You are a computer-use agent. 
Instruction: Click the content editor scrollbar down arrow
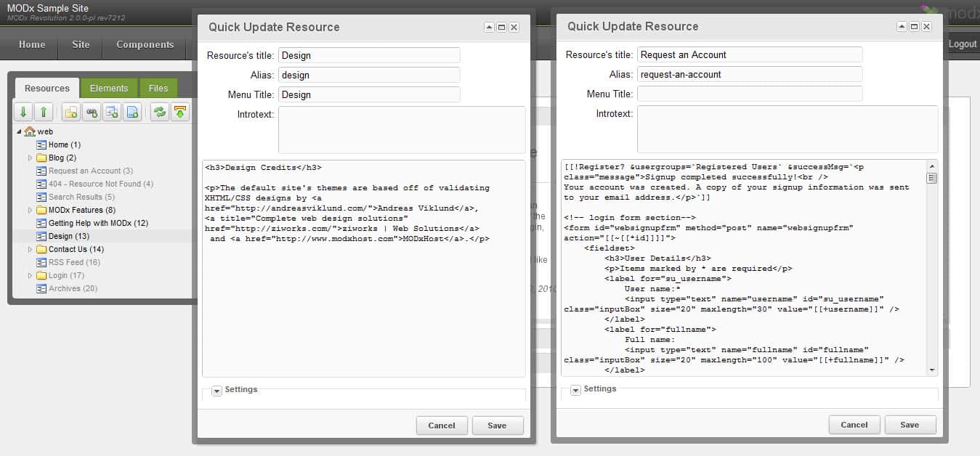pos(932,370)
